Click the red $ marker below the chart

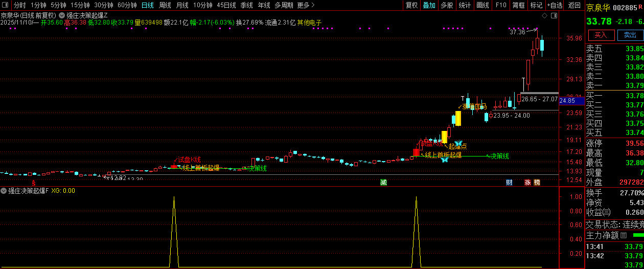coord(34,183)
